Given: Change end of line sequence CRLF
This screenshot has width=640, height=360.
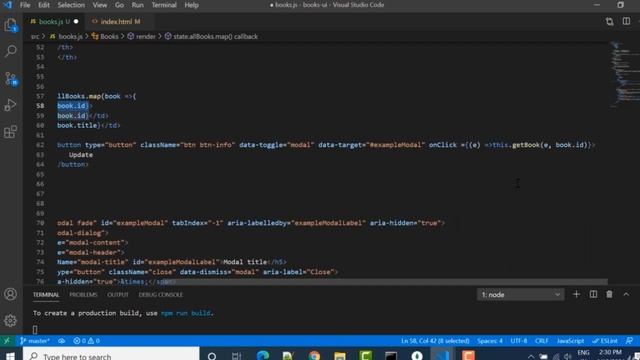Looking at the screenshot, I should click(542, 341).
